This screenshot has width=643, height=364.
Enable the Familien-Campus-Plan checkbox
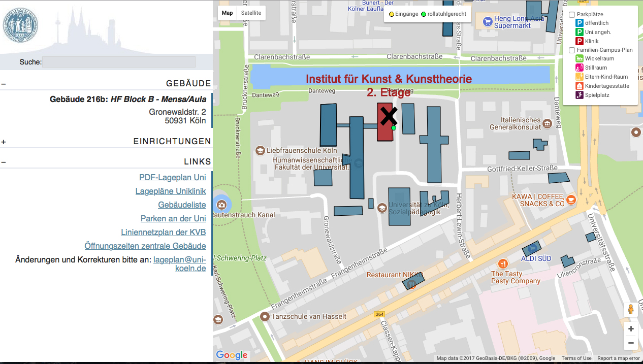(x=572, y=50)
